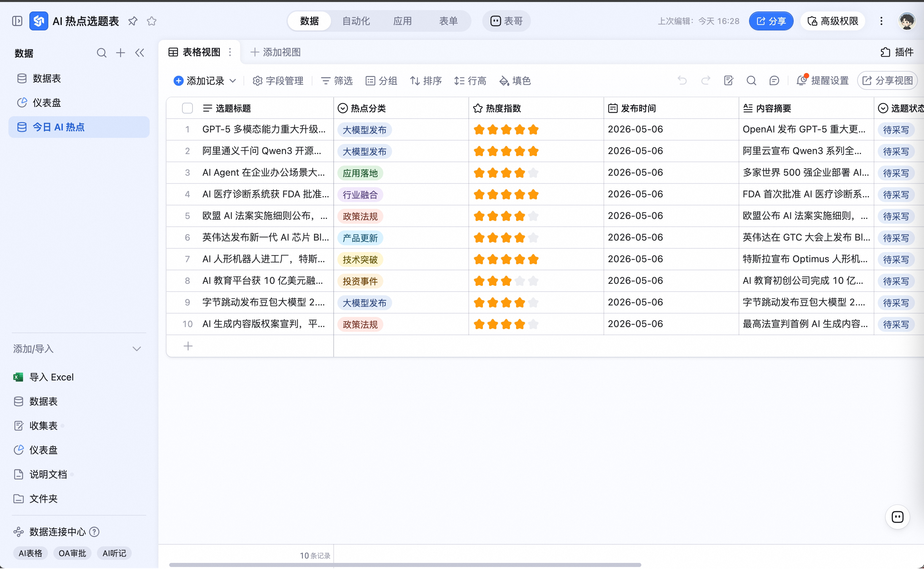Open the 表格视图 options dots
Viewport: 924px width, 569px height.
pos(230,52)
